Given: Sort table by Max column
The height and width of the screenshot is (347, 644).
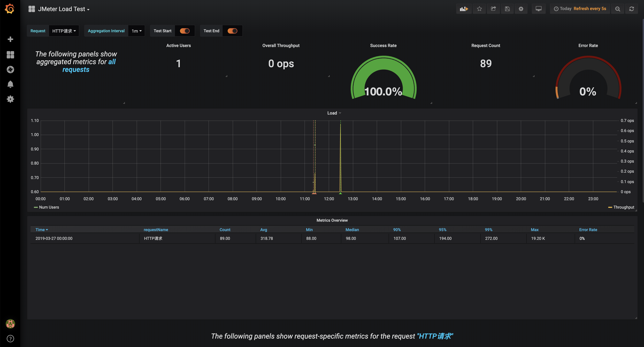Looking at the screenshot, I should [x=535, y=230].
